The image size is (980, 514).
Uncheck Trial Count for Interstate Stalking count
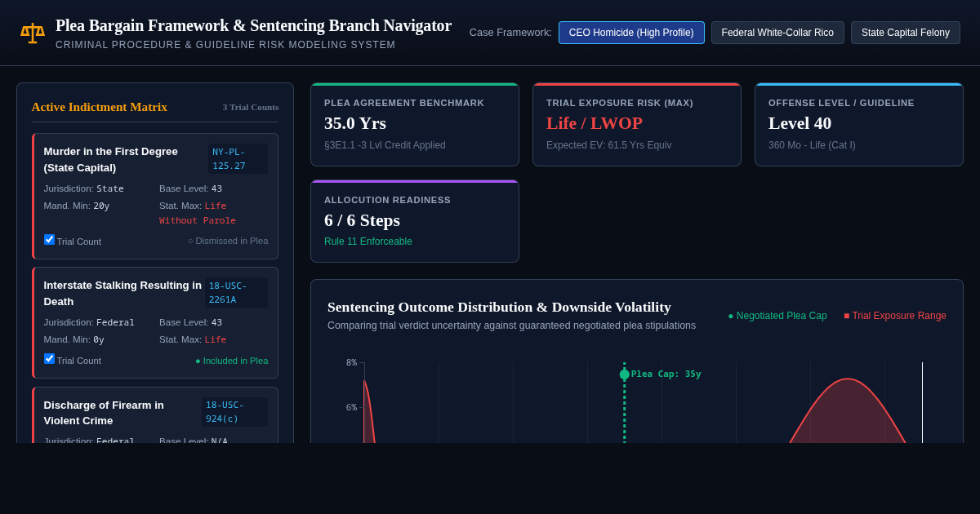[x=49, y=359]
